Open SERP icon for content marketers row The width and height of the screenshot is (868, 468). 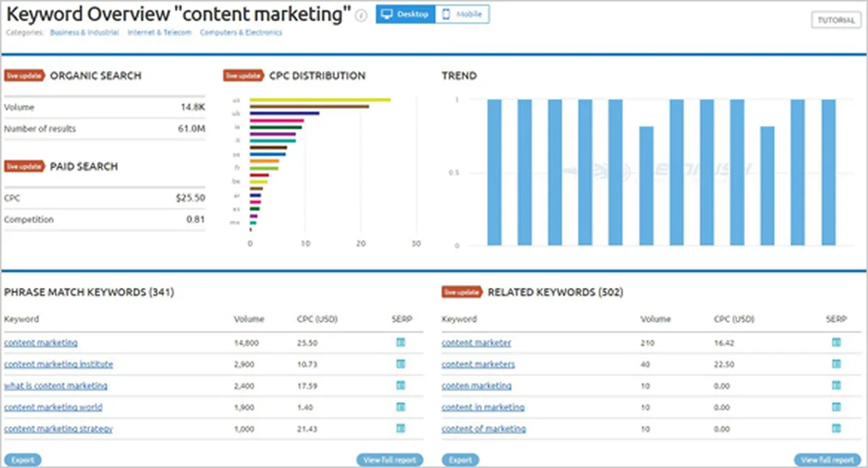(836, 364)
